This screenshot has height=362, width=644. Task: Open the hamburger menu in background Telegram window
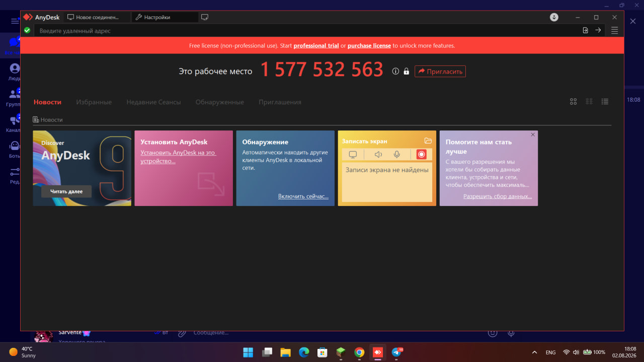tap(15, 21)
